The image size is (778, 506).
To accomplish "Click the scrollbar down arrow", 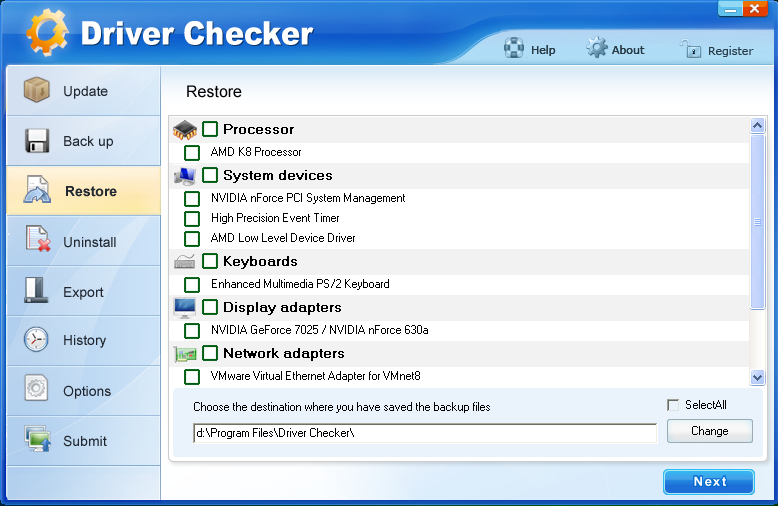I will click(x=757, y=378).
